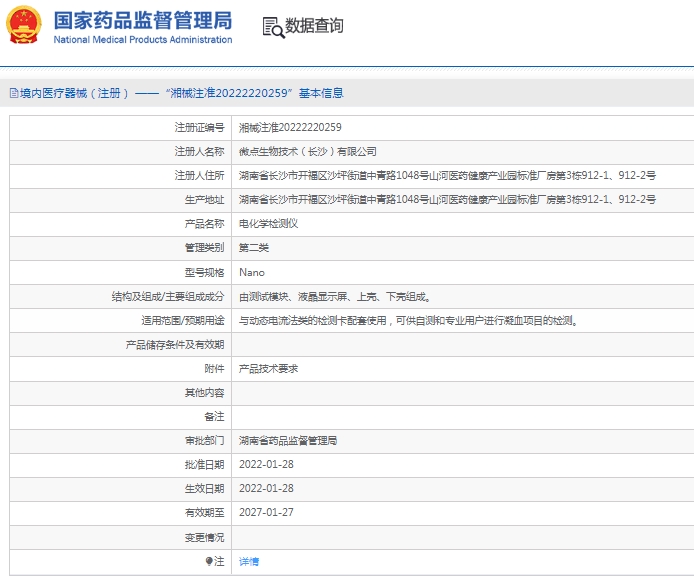
Task: Click the 生效日期 value 2022-01-28
Action: (x=266, y=488)
